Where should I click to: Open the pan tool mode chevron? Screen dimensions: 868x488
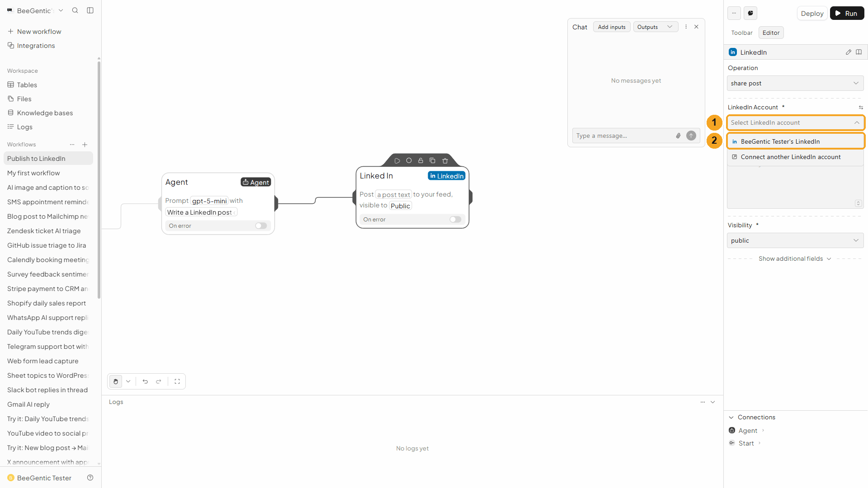[x=128, y=381]
